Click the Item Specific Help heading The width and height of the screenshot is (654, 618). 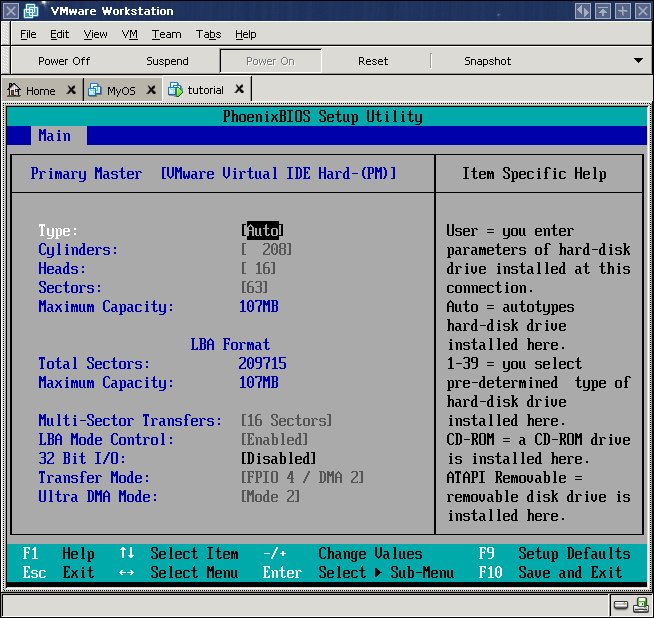point(534,173)
